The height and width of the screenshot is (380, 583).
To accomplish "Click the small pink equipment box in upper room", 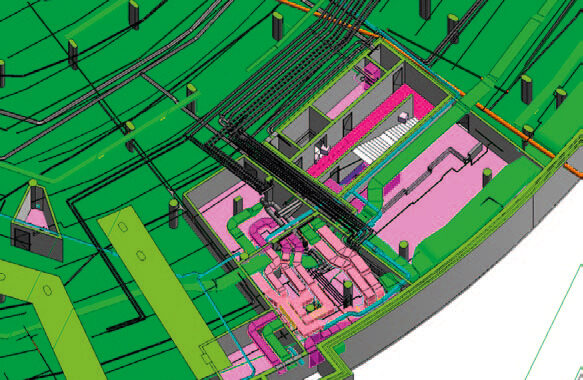I will pos(371,71).
